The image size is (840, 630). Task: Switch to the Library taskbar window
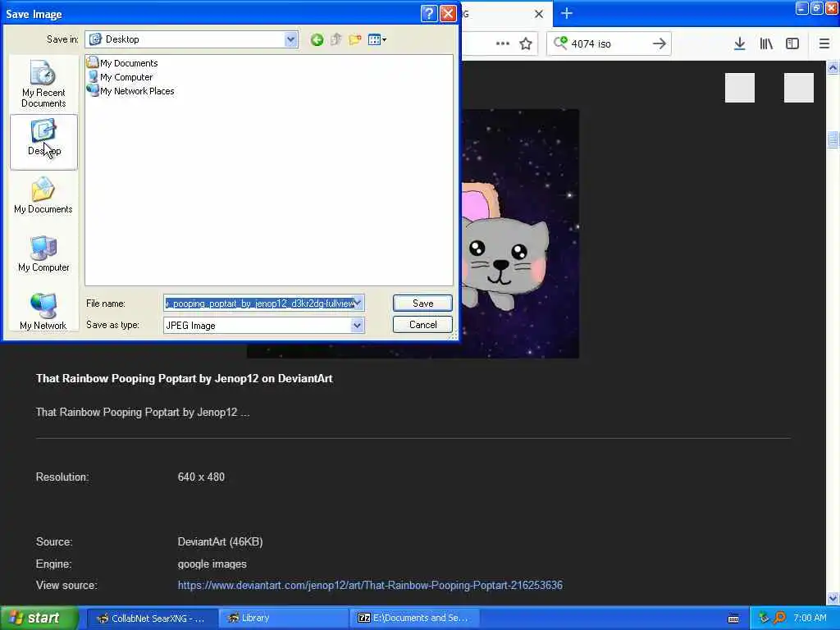click(283, 619)
